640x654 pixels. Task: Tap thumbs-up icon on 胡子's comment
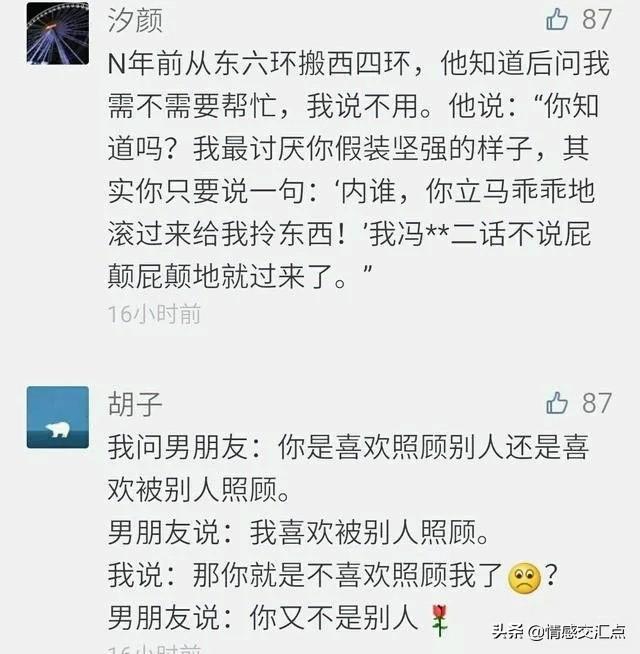click(x=557, y=403)
